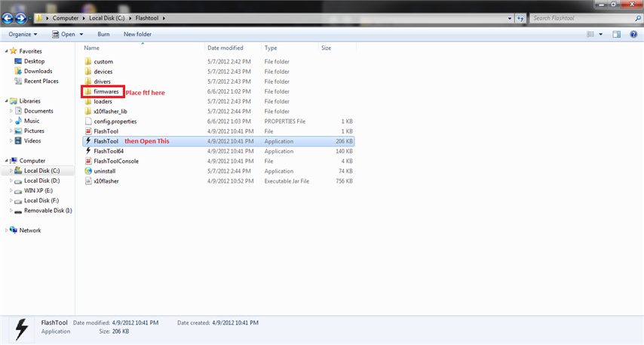Viewport: 644px width, 345px height.
Task: Open the Organize dropdown menu
Action: pyautogui.click(x=23, y=34)
